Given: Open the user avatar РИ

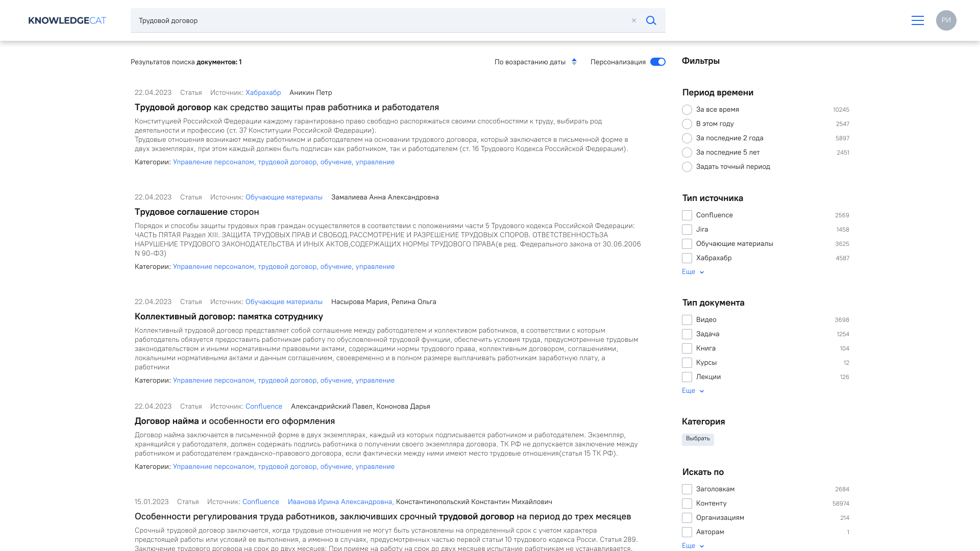Looking at the screenshot, I should point(946,20).
